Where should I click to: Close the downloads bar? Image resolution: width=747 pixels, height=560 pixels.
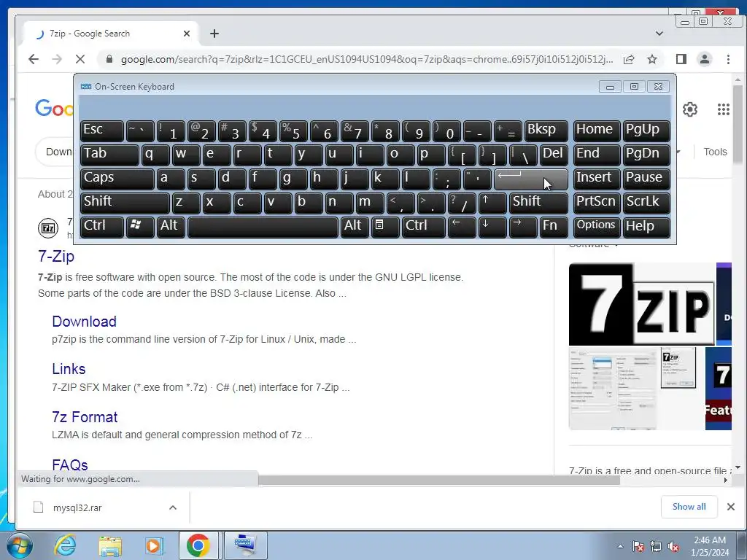pyautogui.click(x=731, y=507)
